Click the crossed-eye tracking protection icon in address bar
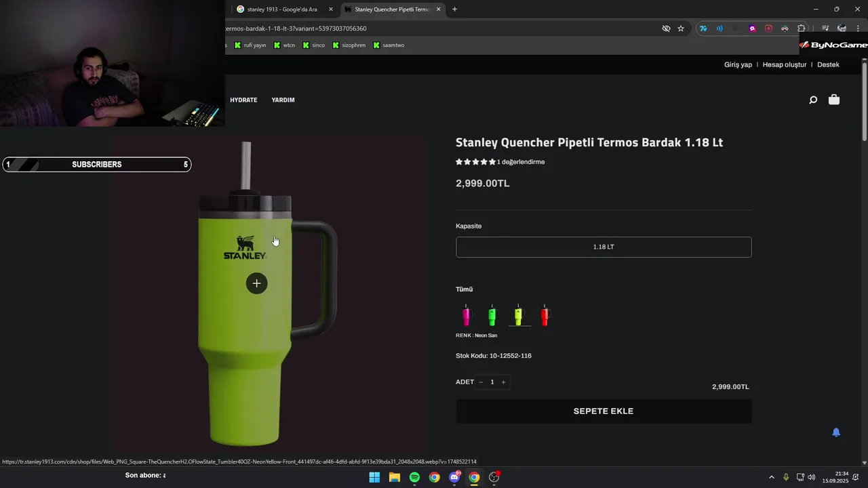The width and height of the screenshot is (868, 488). coord(666,28)
